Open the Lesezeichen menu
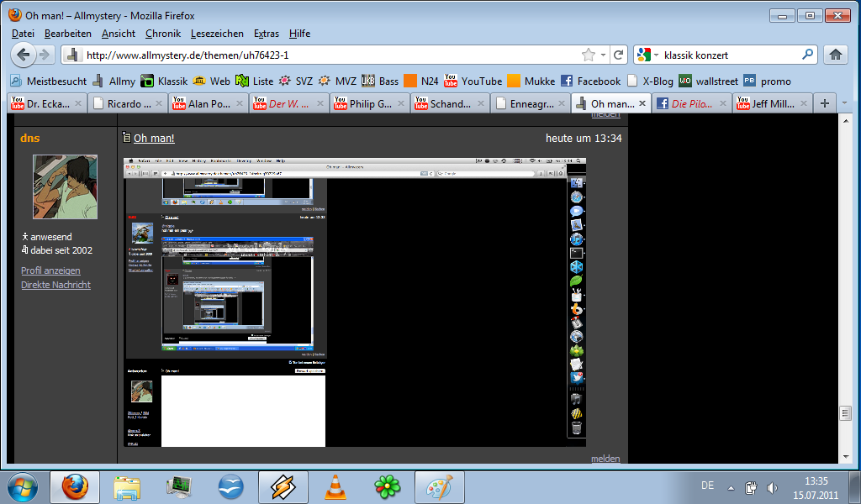 click(x=217, y=34)
